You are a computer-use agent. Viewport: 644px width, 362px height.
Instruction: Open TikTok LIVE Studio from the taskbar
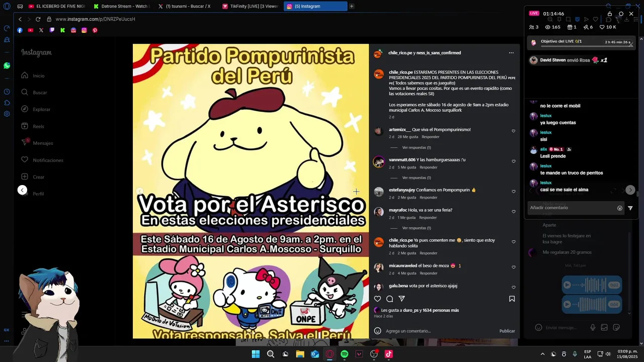tap(388, 354)
